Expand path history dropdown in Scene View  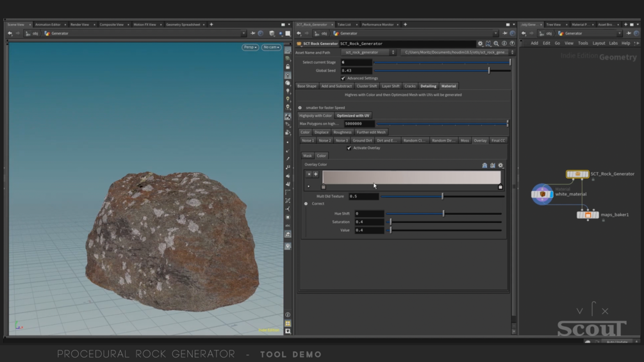pos(244,34)
